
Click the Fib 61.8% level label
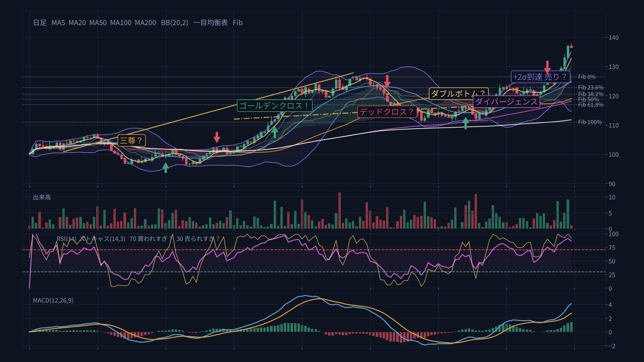[591, 105]
